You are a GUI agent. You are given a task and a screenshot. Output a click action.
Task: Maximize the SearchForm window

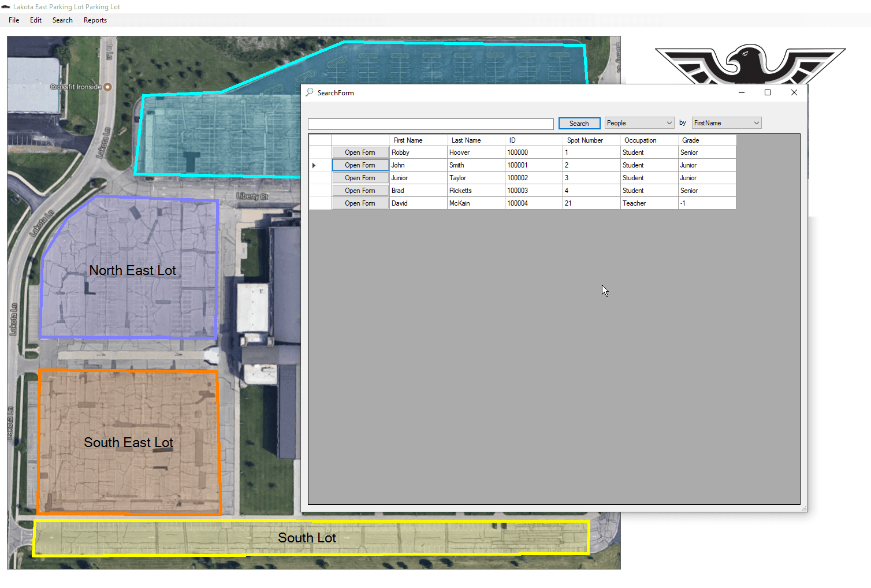pyautogui.click(x=768, y=92)
